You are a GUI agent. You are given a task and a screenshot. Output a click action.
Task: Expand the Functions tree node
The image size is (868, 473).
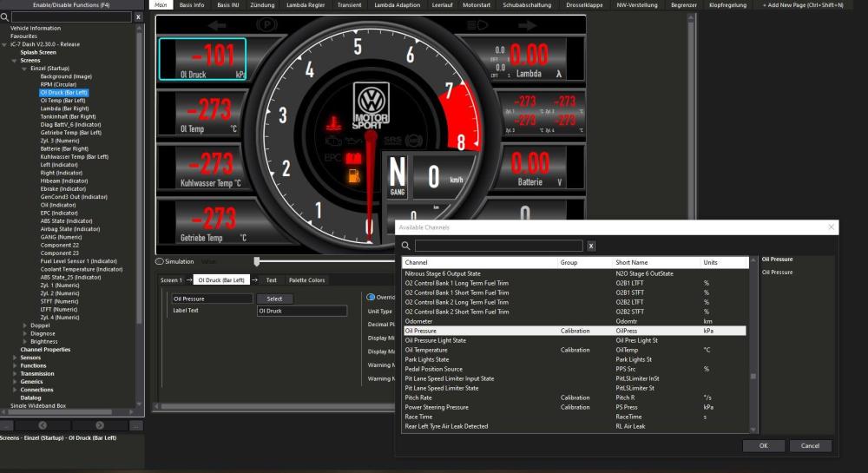click(x=15, y=365)
